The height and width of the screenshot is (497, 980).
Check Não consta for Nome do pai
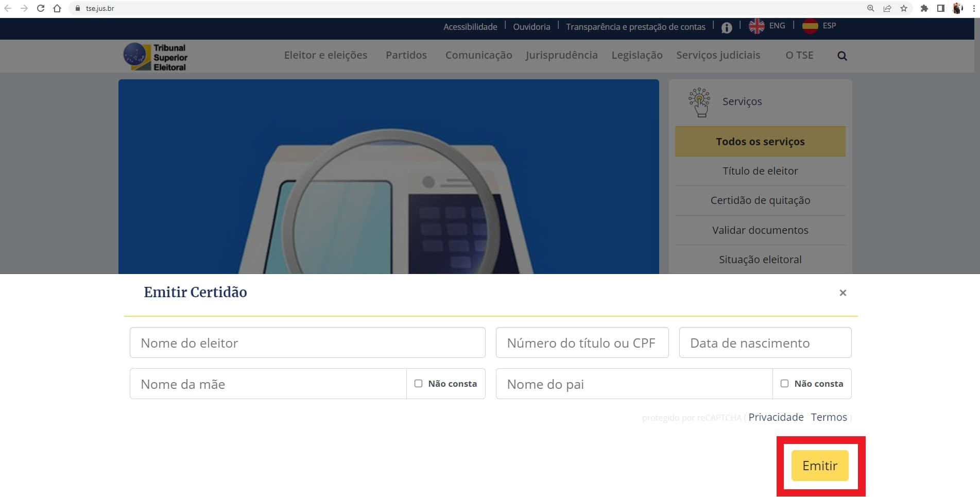[x=784, y=384]
